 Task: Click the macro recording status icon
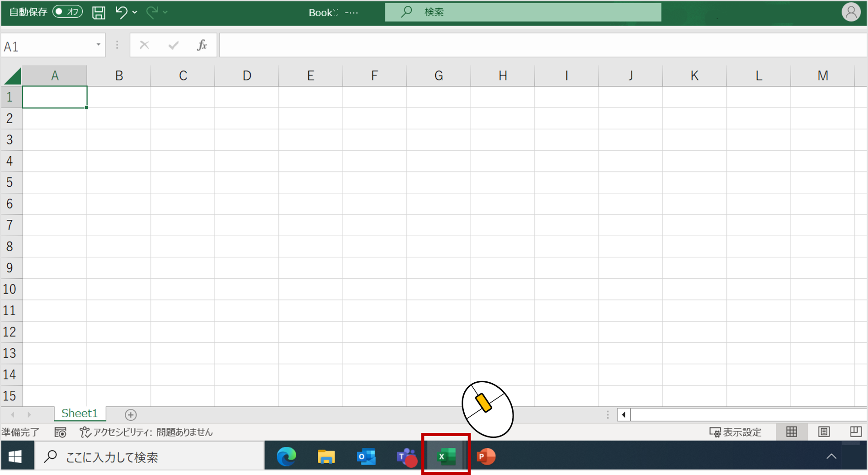pos(60,432)
